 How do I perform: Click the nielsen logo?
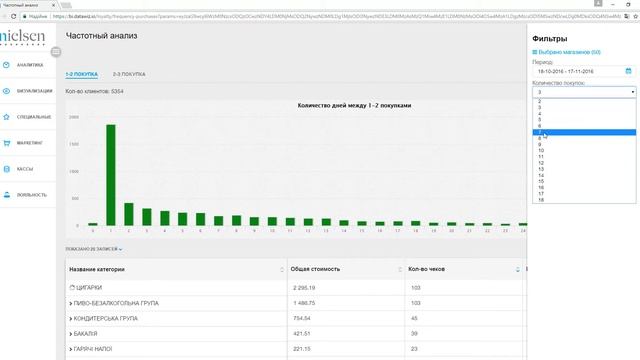(x=23, y=37)
